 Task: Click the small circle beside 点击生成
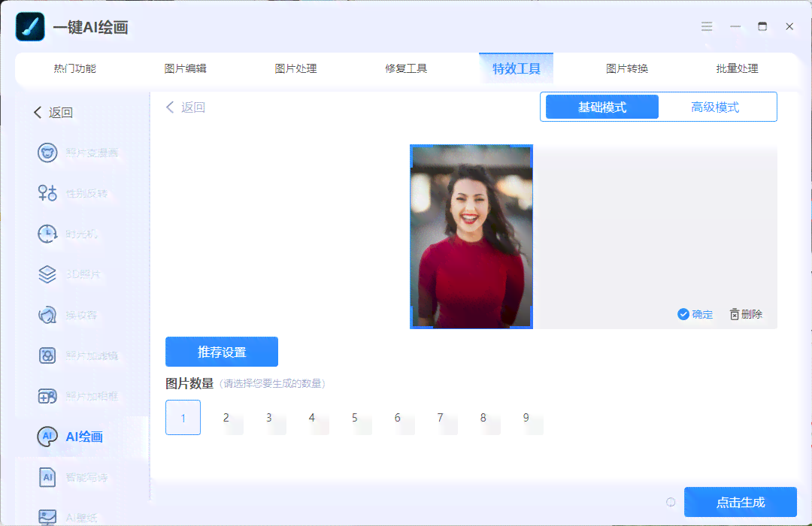pyautogui.click(x=671, y=502)
